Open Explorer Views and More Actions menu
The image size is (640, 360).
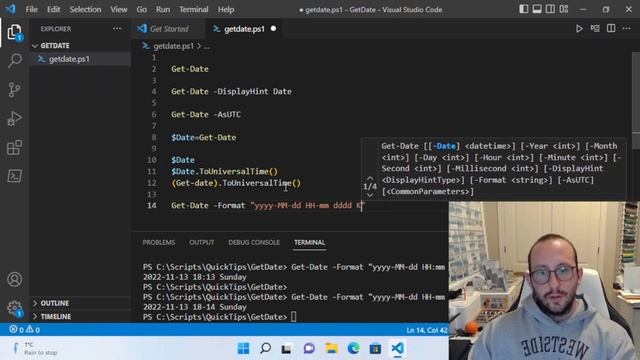coord(117,29)
